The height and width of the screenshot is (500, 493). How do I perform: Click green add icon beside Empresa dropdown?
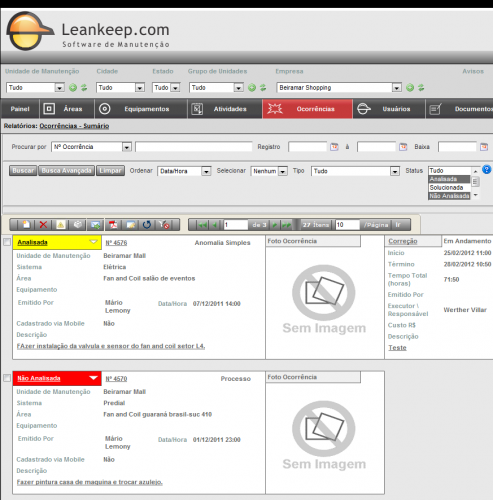[x=410, y=88]
